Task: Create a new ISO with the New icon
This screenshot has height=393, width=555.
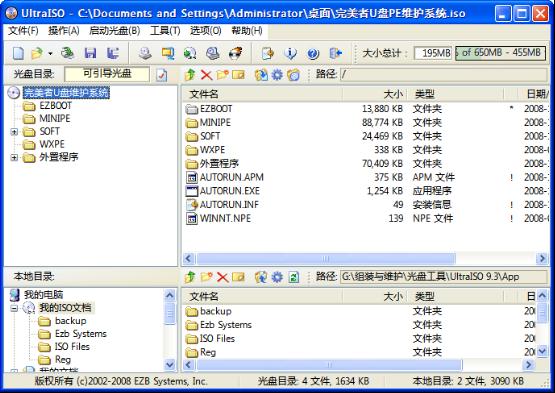Action: point(18,53)
